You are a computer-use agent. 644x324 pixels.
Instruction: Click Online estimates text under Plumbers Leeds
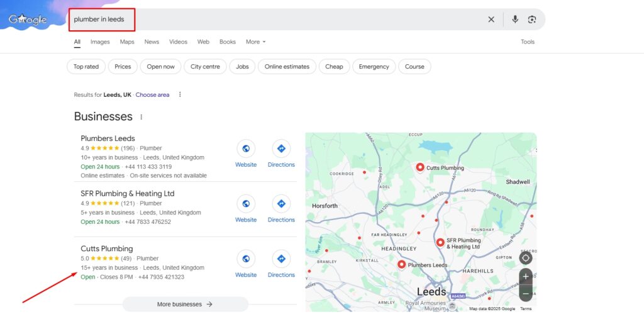click(x=103, y=176)
